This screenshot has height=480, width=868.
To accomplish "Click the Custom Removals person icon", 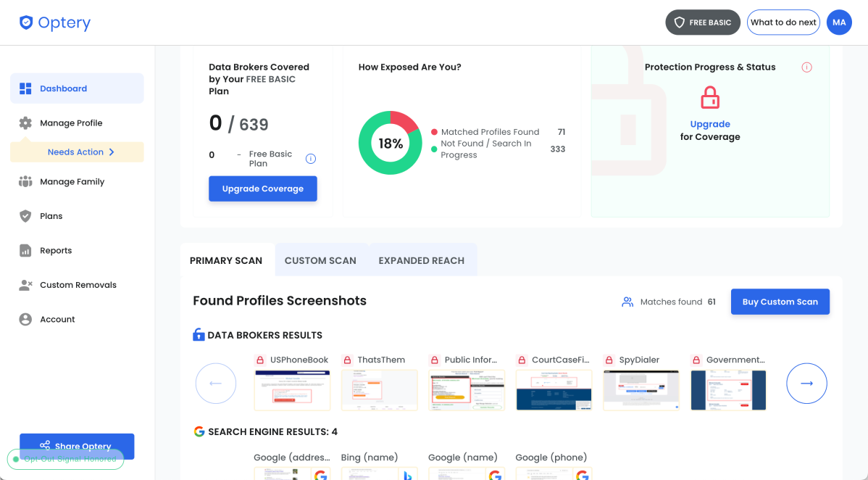I will 25,285.
